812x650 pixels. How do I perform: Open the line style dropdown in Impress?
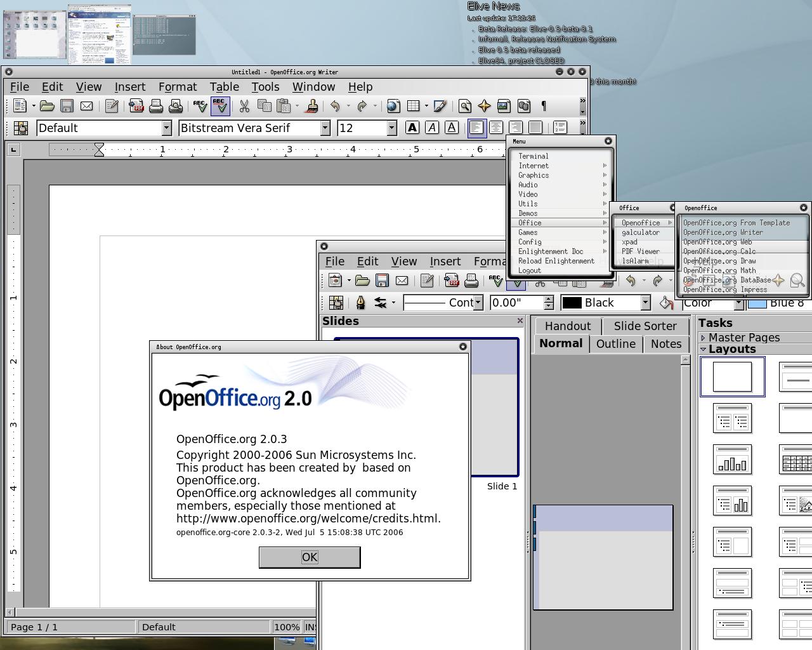click(478, 303)
